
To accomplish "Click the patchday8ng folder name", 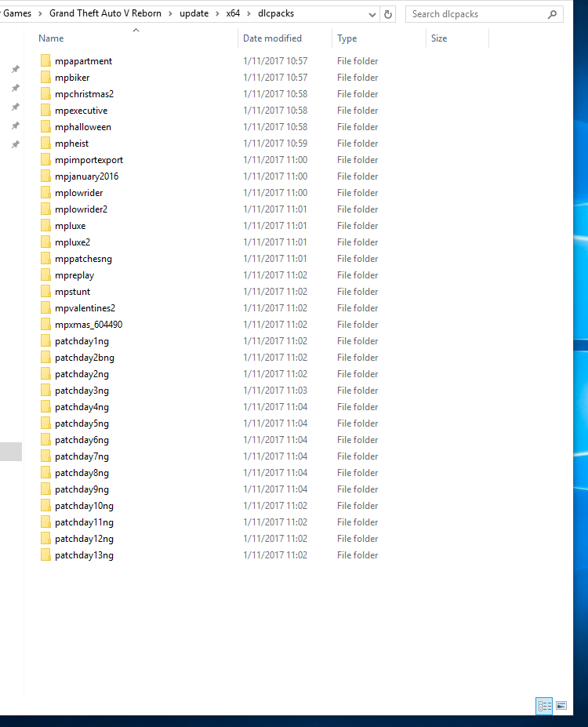I will [82, 472].
